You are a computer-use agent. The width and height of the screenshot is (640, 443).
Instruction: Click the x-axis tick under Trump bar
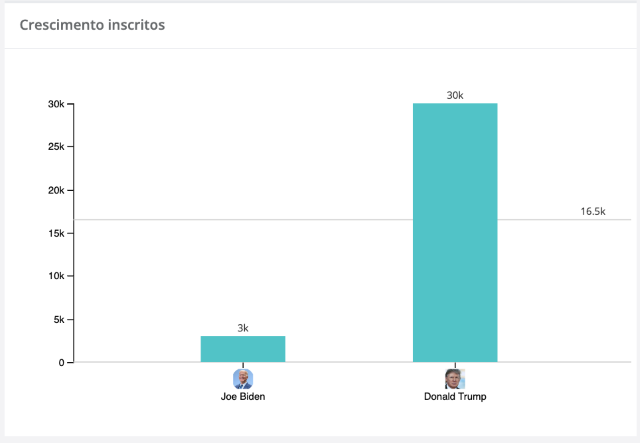[455, 365]
